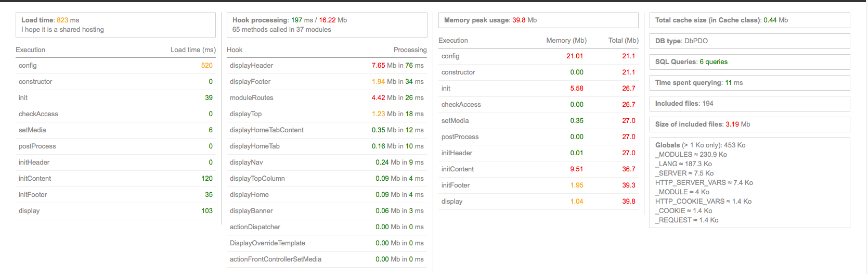
Task: Click the actionFrontControllerSetMedia hook row
Action: [x=327, y=259]
